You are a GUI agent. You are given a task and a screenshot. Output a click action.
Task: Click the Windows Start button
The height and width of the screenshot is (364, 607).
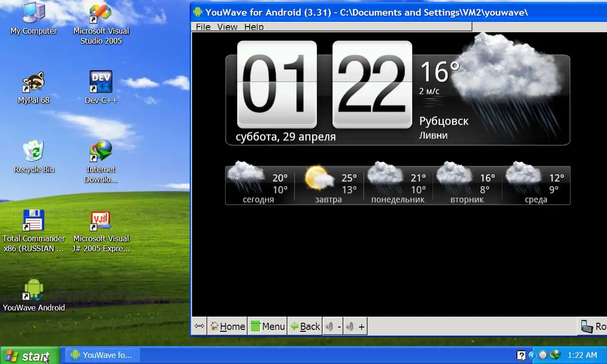[x=30, y=355]
